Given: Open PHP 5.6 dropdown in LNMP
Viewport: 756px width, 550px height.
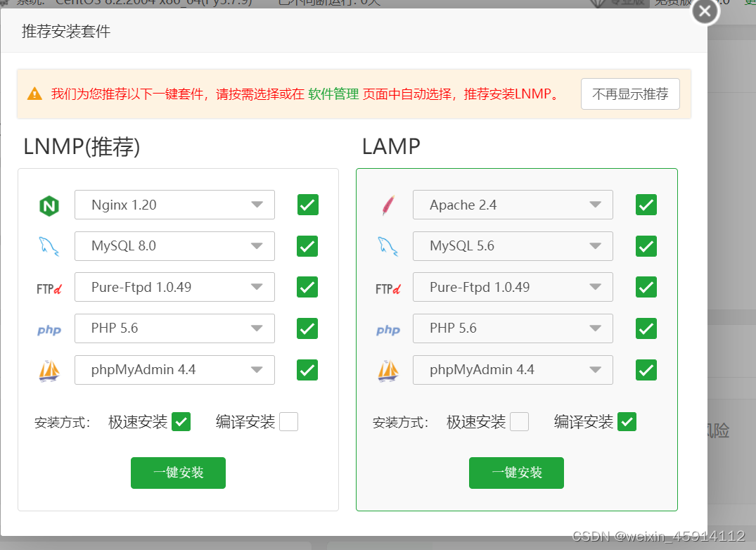Looking at the screenshot, I should (174, 328).
